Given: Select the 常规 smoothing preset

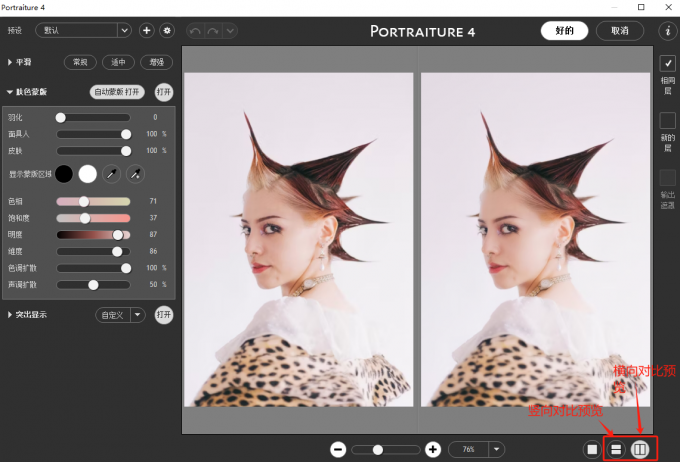Looking at the screenshot, I should [x=80, y=62].
